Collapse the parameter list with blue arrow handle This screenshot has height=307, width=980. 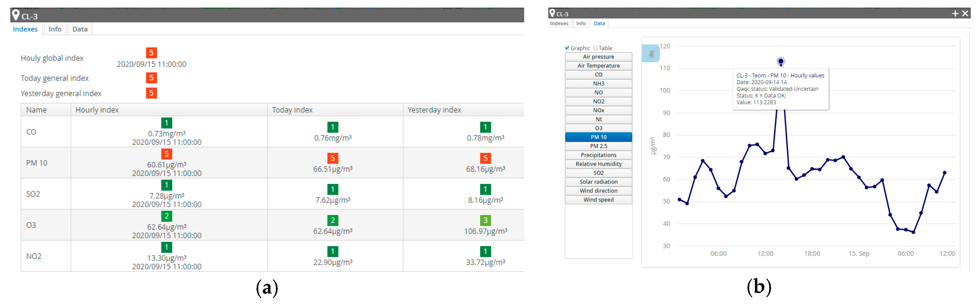point(651,54)
